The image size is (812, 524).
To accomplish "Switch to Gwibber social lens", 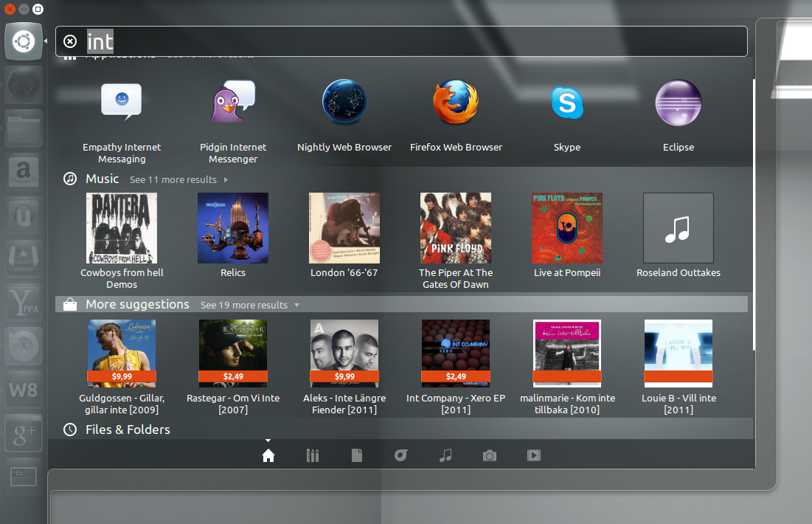I will tap(400, 455).
